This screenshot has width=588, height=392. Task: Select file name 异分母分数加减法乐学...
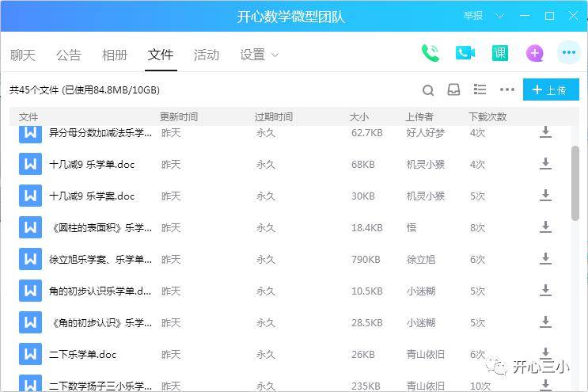pyautogui.click(x=101, y=132)
